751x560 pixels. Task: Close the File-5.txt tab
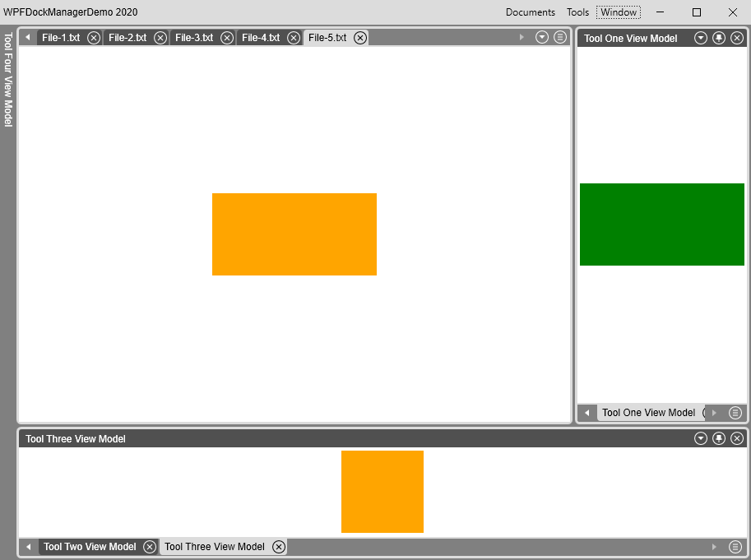tap(360, 38)
